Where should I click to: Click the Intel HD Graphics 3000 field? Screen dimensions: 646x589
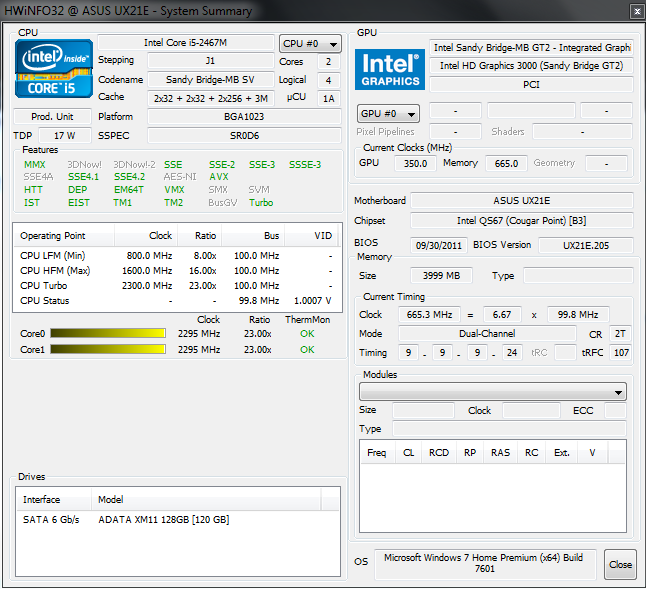531,65
